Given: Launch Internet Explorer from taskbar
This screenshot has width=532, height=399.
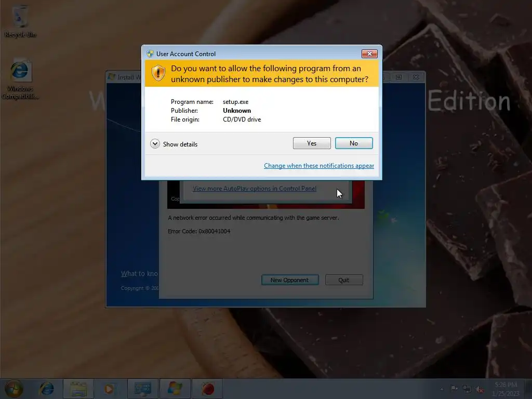Looking at the screenshot, I should tap(46, 389).
